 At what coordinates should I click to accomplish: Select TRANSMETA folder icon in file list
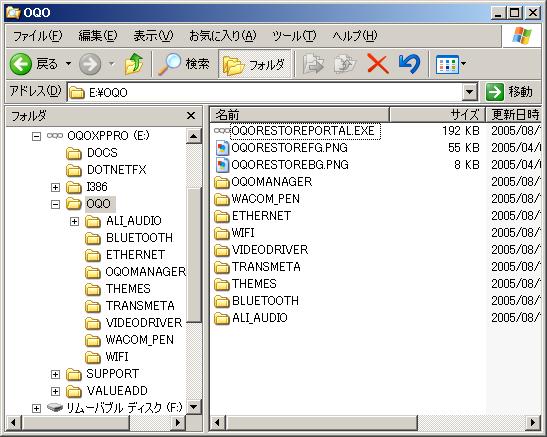[x=222, y=267]
